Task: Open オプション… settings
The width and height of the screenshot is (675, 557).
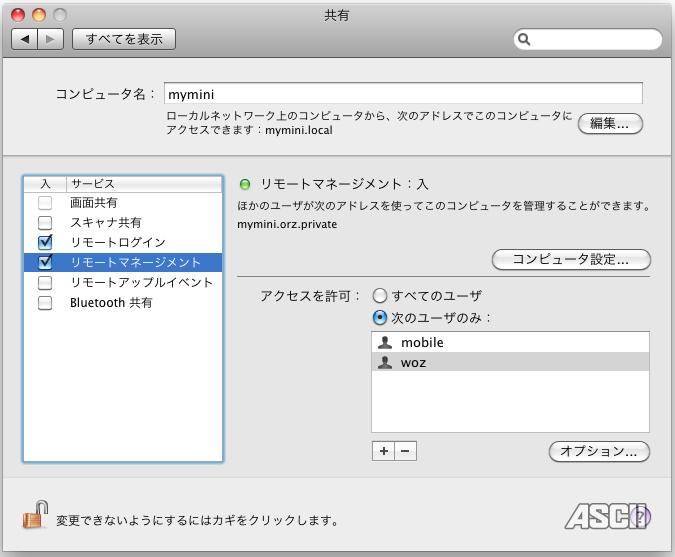Action: 599,451
